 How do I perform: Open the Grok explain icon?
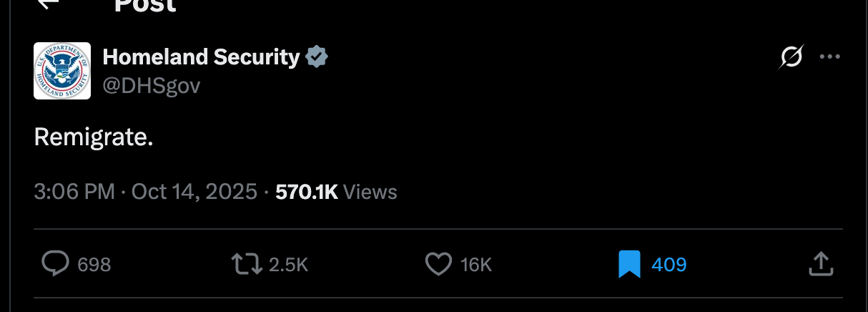pyautogui.click(x=792, y=57)
